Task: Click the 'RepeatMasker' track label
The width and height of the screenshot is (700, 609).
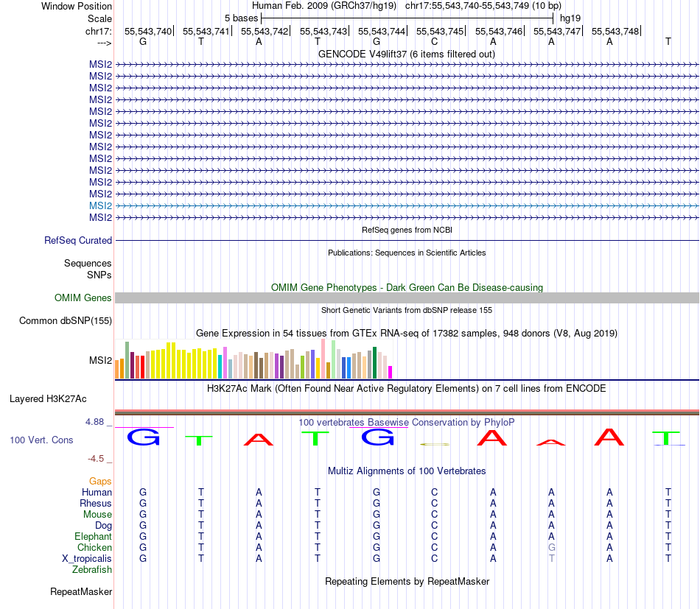Action: point(81,591)
